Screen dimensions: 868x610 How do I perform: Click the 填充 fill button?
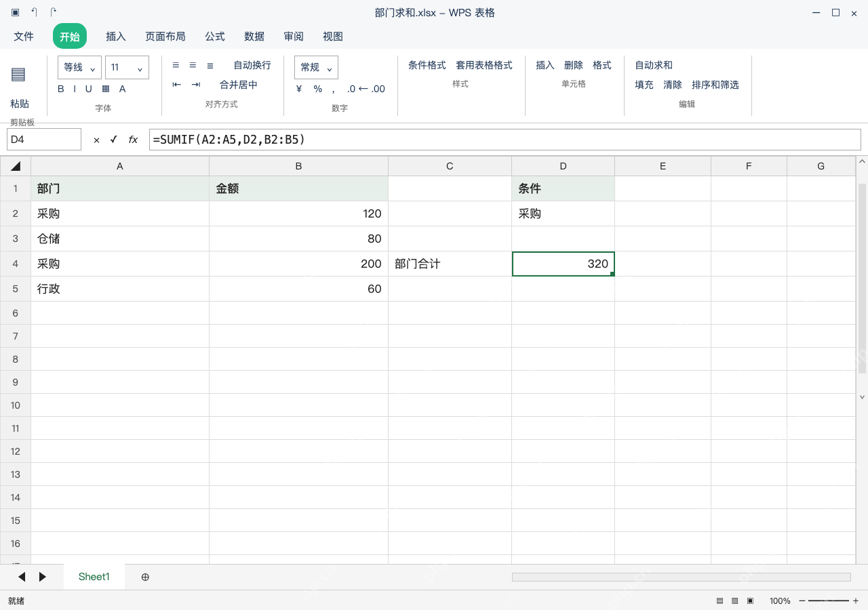[644, 85]
